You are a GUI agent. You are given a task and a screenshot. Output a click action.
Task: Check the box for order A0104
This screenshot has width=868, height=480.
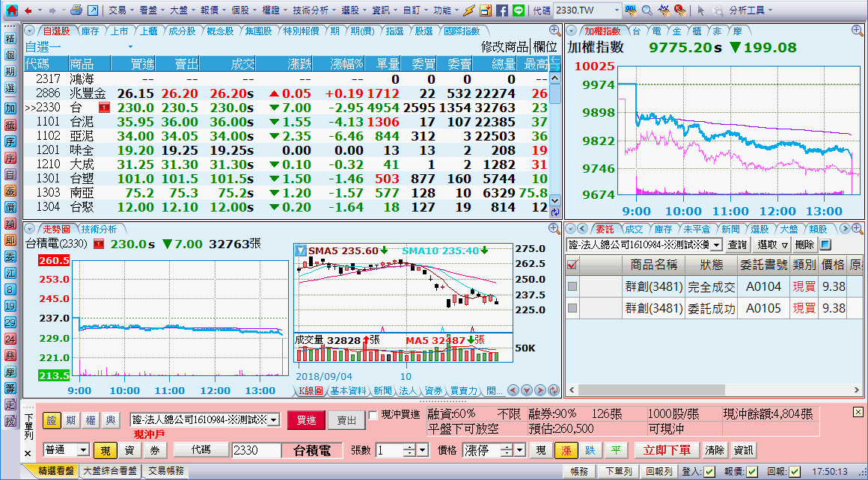[x=572, y=286]
